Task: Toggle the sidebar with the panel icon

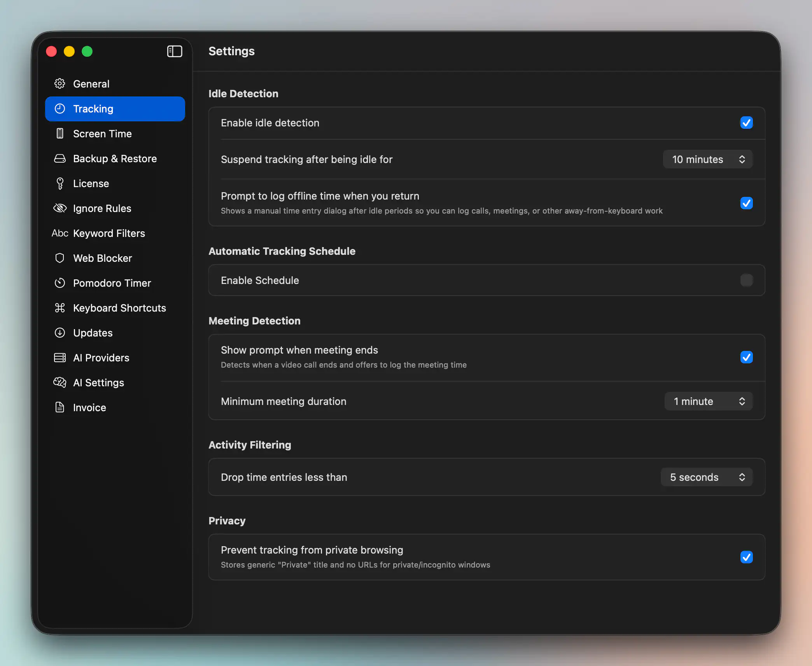Action: pos(175,51)
